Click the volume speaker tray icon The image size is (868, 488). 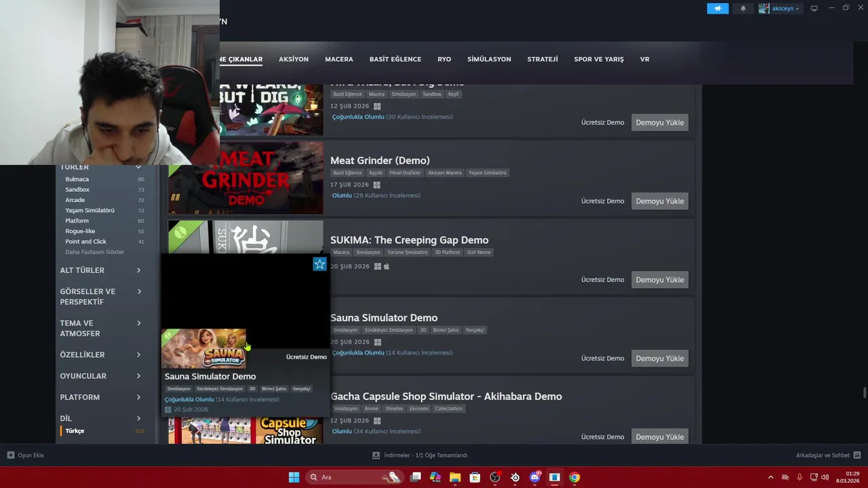point(825,477)
